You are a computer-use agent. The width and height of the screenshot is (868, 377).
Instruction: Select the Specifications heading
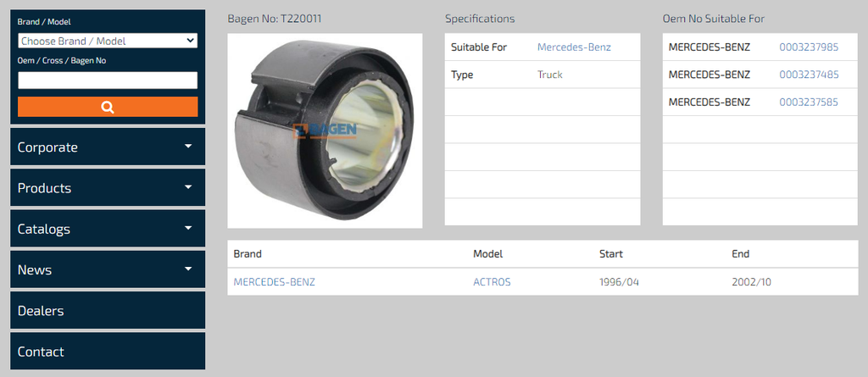pos(480,19)
